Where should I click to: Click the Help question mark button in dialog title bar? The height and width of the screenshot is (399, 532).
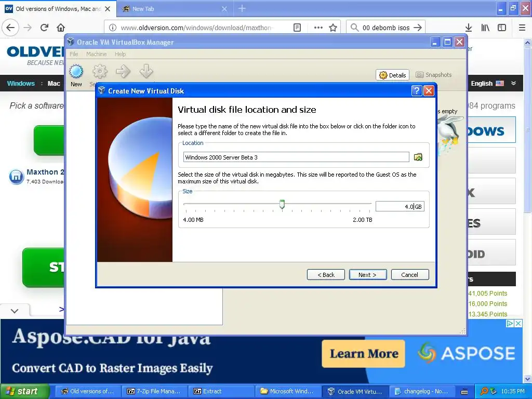pos(417,90)
